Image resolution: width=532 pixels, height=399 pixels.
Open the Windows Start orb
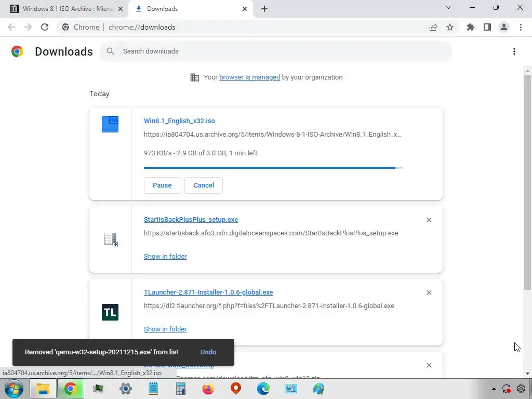tap(14, 389)
